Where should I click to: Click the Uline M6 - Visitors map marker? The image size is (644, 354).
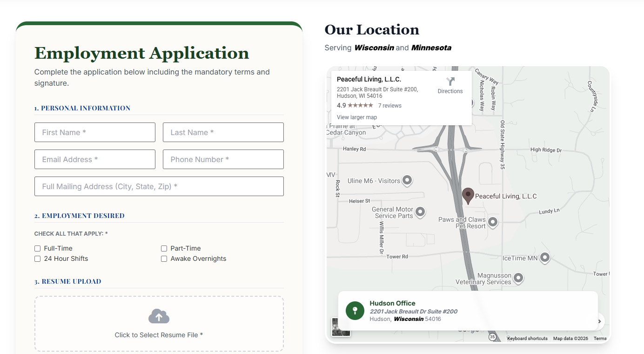[407, 180]
